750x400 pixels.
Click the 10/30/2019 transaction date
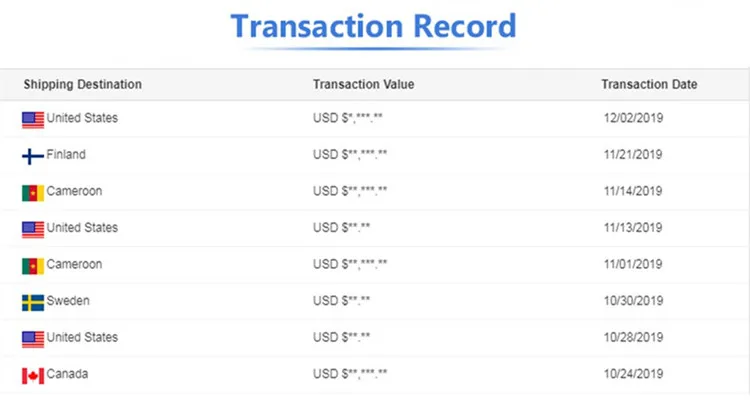632,301
